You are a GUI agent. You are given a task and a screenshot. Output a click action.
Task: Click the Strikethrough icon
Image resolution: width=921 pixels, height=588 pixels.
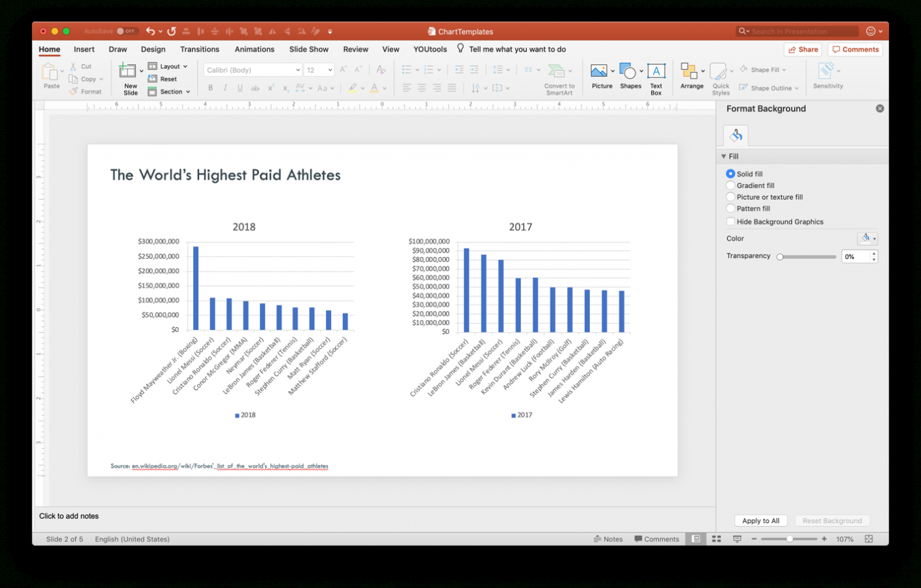pyautogui.click(x=255, y=88)
